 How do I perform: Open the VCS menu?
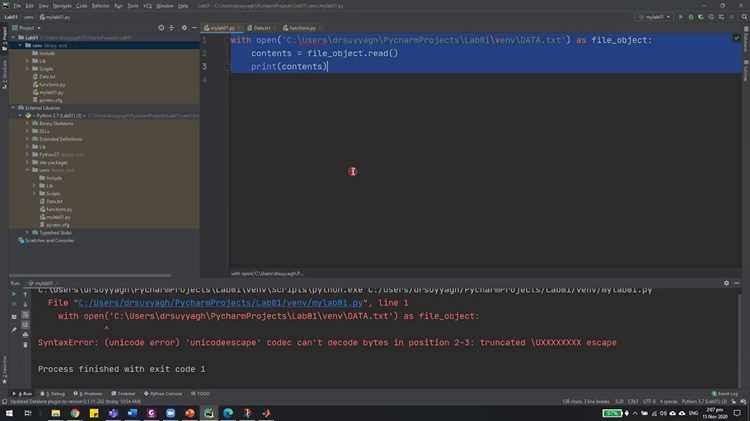tap(148, 6)
